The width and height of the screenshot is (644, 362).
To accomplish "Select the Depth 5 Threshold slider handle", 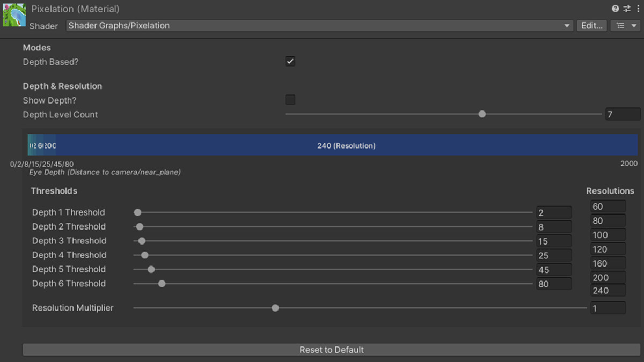I will [x=151, y=269].
